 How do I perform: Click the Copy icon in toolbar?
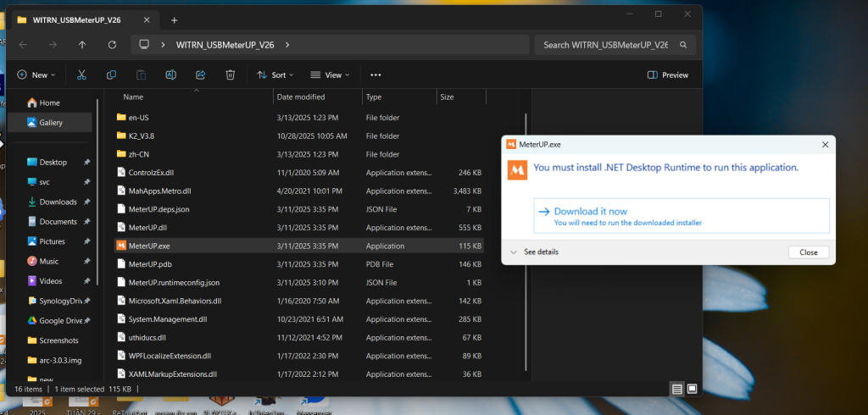[111, 75]
